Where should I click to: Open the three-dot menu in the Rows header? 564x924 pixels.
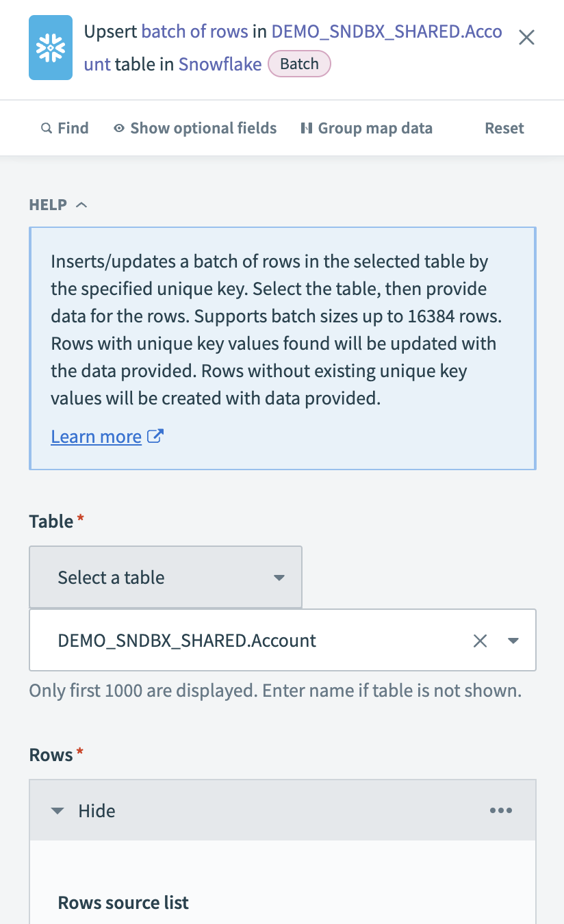point(501,810)
